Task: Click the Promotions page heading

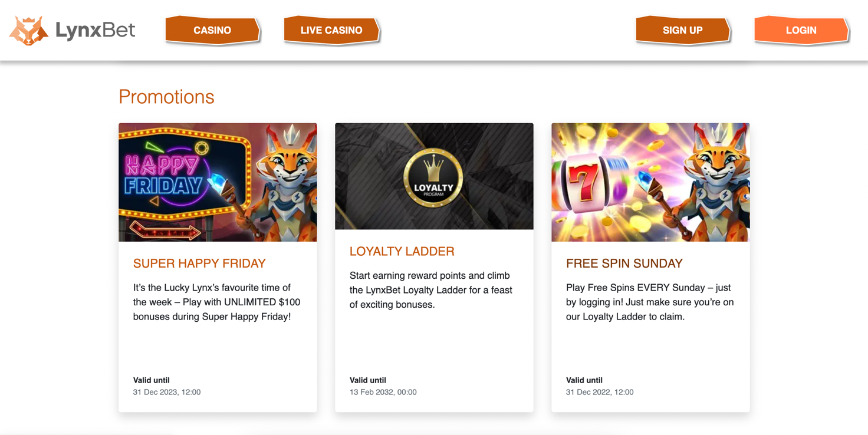Action: pos(166,97)
